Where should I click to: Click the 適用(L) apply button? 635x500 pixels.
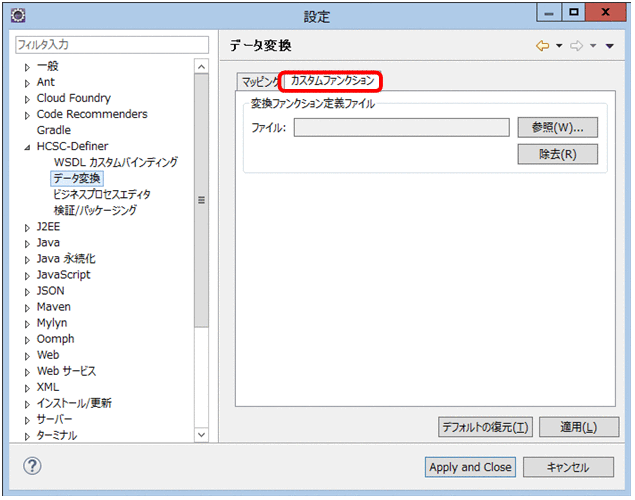tap(579, 427)
